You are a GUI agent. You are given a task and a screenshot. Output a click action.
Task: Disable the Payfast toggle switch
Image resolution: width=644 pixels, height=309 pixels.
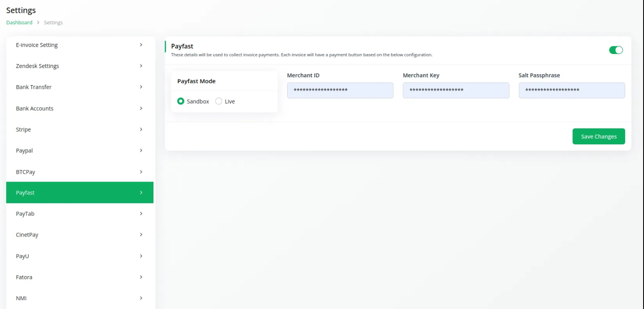pyautogui.click(x=616, y=50)
